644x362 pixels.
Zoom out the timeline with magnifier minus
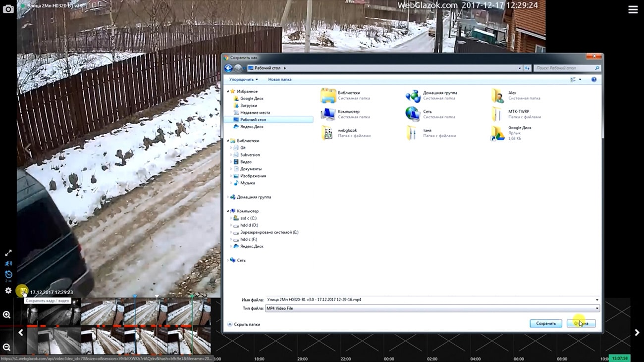(6, 348)
